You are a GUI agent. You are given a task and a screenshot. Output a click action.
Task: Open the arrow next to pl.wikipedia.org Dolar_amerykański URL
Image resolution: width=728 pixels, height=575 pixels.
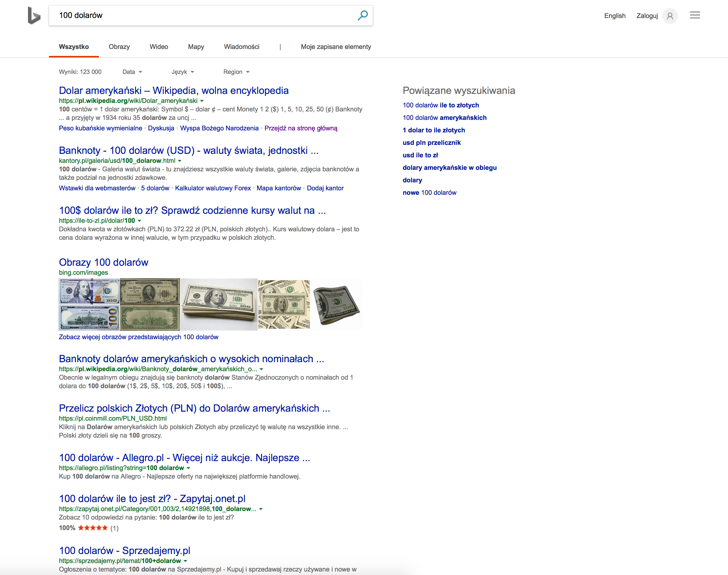click(202, 101)
